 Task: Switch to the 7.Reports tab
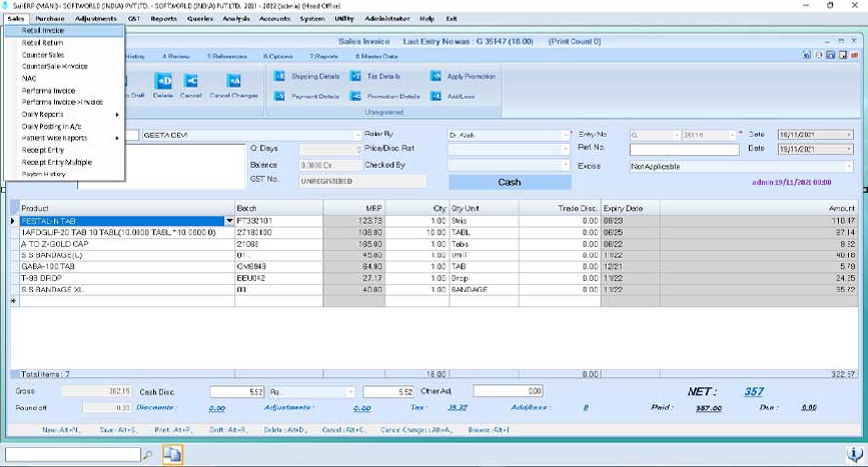pyautogui.click(x=324, y=57)
